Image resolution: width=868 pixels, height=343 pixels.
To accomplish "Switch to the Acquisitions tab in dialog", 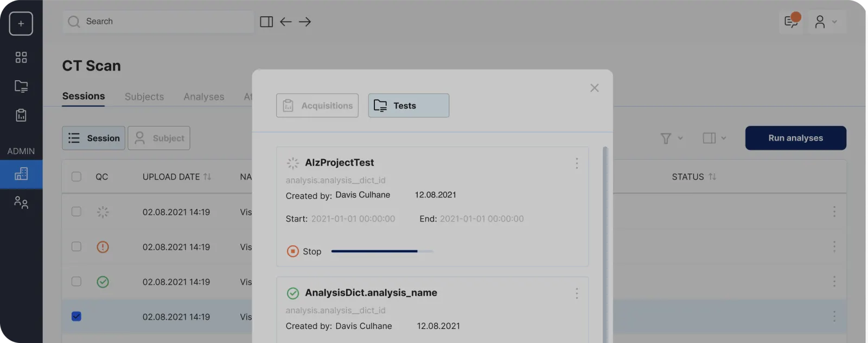I will (x=317, y=106).
